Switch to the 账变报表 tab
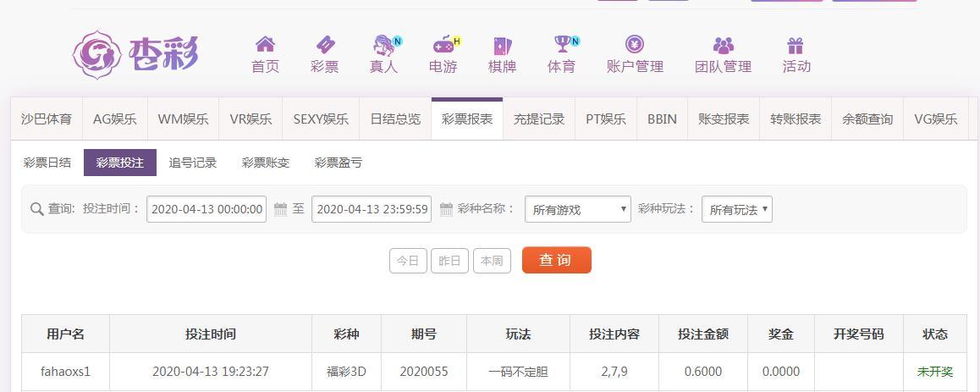The height and width of the screenshot is (392, 980). click(x=724, y=119)
